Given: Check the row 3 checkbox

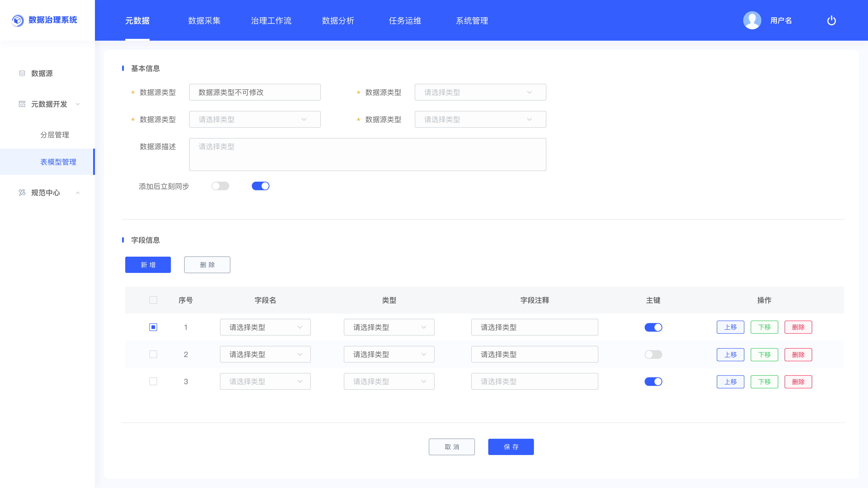Looking at the screenshot, I should tap(153, 381).
